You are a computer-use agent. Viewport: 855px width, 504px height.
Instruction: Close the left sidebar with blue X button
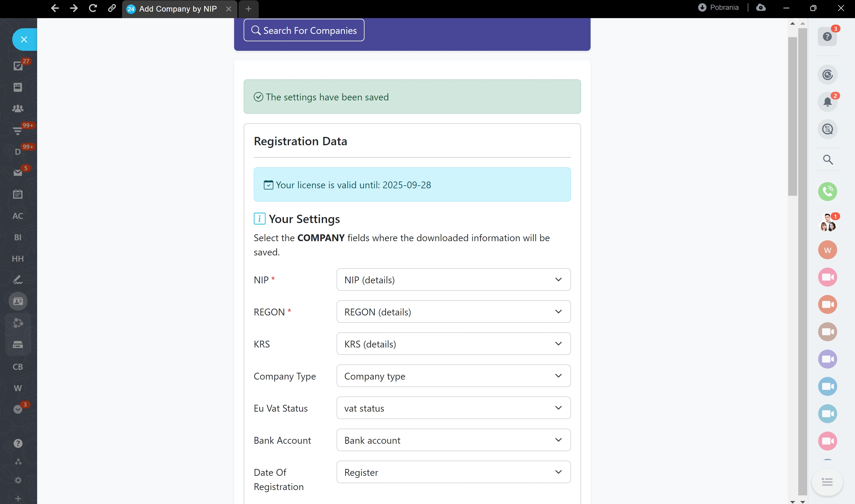(x=24, y=40)
